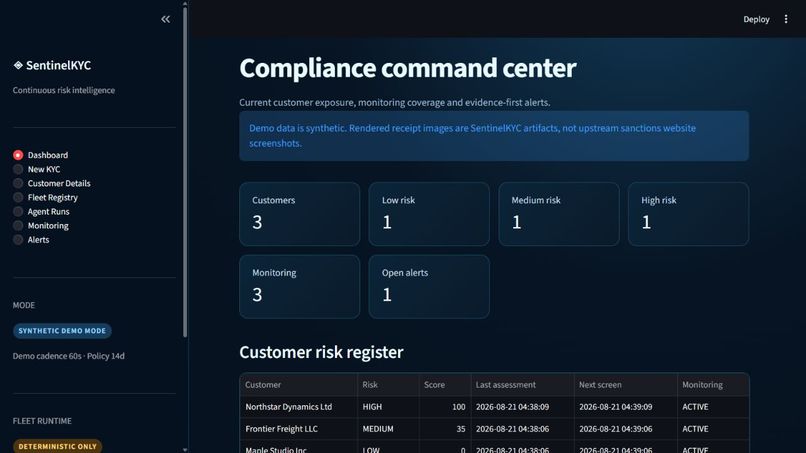Click the sidebar scroll-down arrow
The height and width of the screenshot is (453, 806).
point(185,449)
